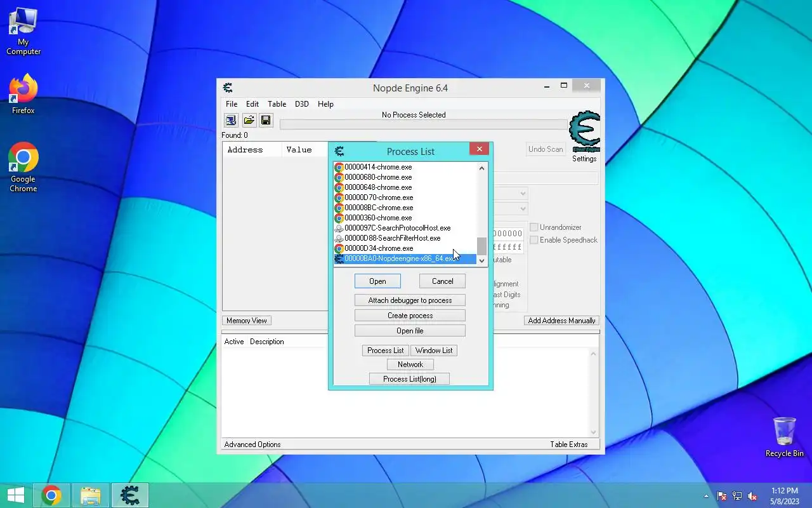Screen dimensions: 812x508
Task: Select 00000680-chrome.exe process
Action: click(x=405, y=177)
